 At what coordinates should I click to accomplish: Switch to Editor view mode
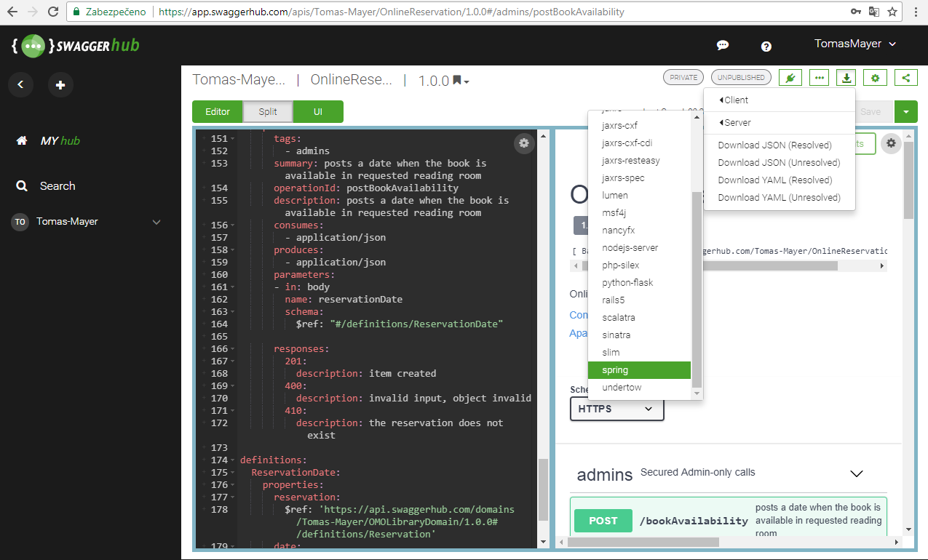coord(217,112)
